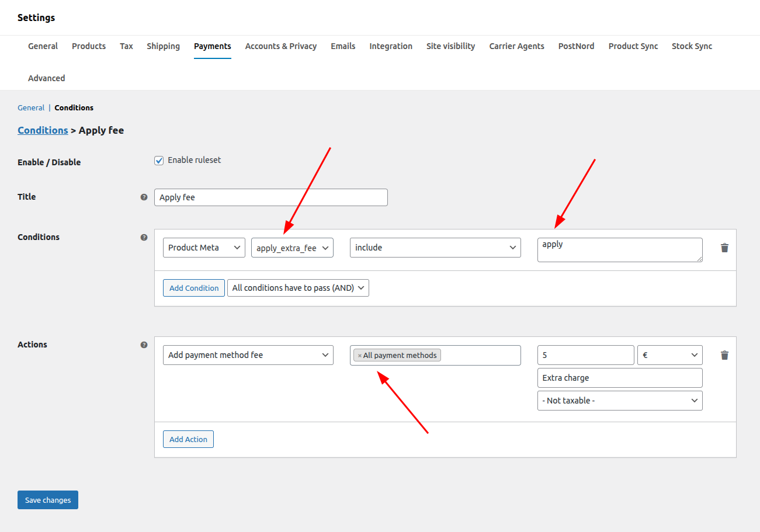Open the 'Add payment method fee' dropdown
The width and height of the screenshot is (760, 532).
(248, 355)
